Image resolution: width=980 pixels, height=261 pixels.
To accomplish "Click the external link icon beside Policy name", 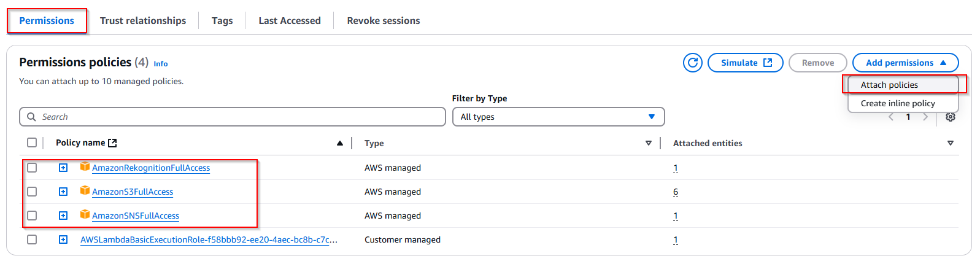I will tap(112, 142).
